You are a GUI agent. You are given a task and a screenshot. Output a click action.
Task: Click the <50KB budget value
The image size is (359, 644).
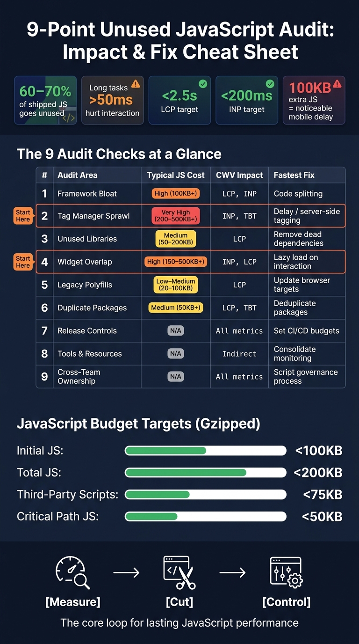point(322,517)
